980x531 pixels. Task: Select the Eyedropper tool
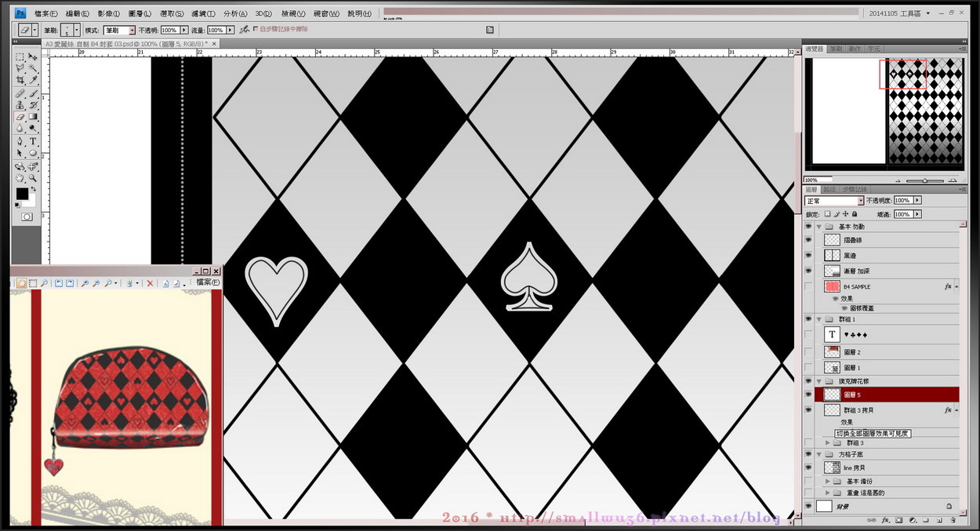pos(33,80)
